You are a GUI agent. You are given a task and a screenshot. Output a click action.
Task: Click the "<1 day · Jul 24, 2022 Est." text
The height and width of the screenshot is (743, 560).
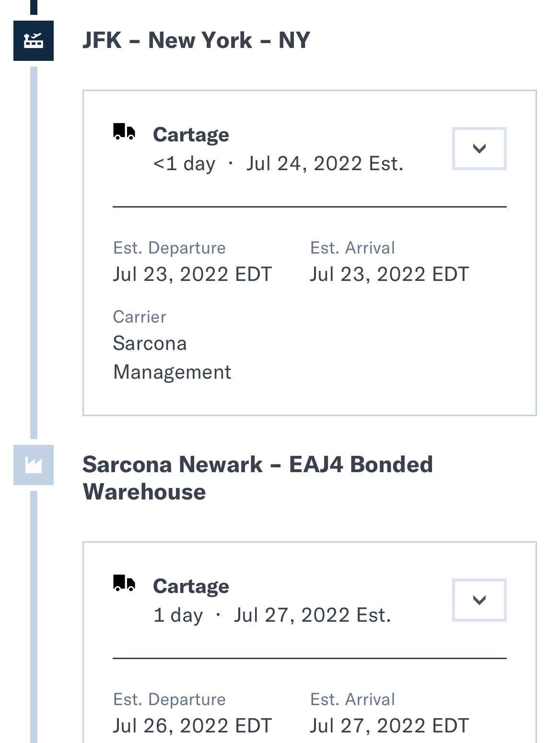tap(278, 164)
